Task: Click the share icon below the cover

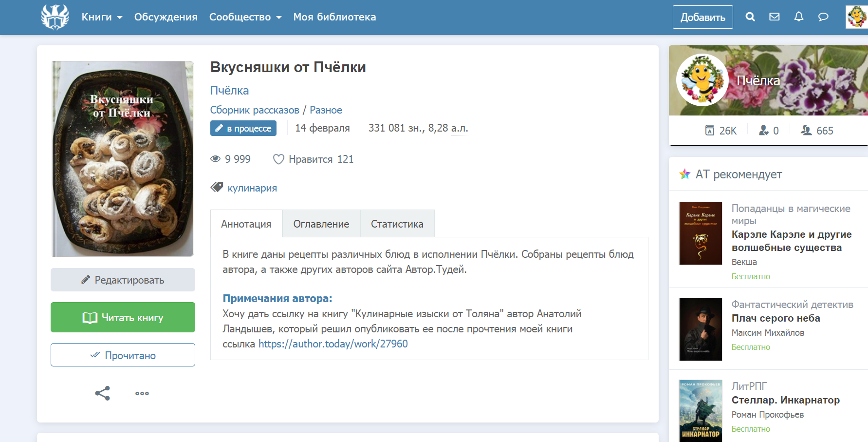Action: [x=102, y=393]
